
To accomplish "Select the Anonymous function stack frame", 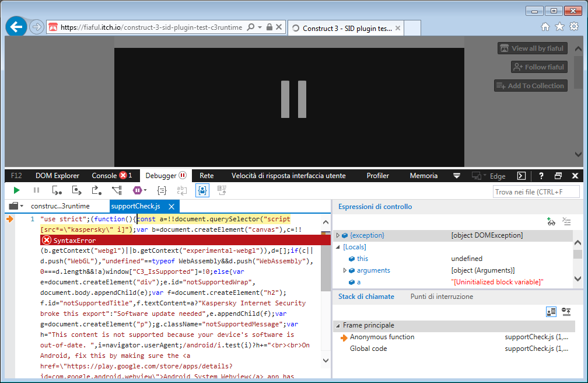I will [x=382, y=337].
